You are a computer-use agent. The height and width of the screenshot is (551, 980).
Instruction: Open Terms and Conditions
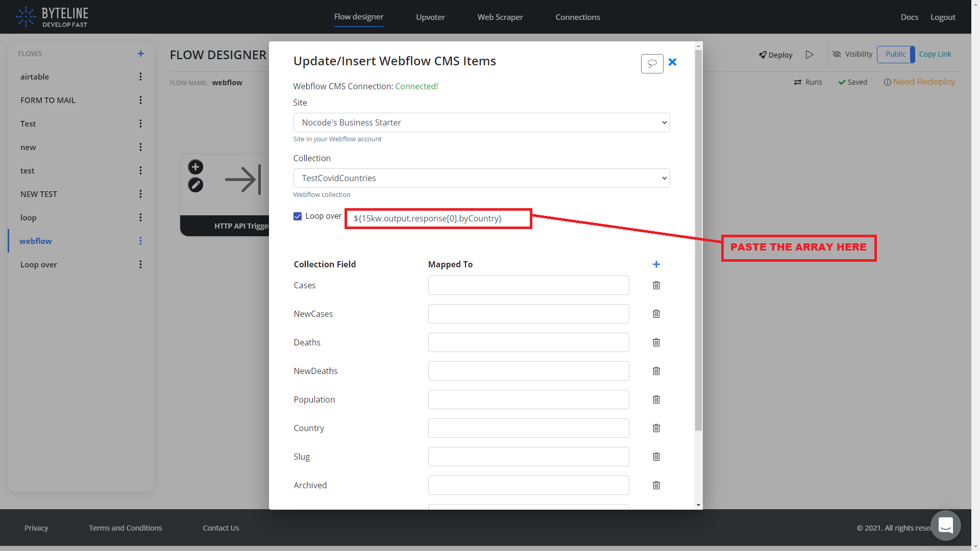126,528
